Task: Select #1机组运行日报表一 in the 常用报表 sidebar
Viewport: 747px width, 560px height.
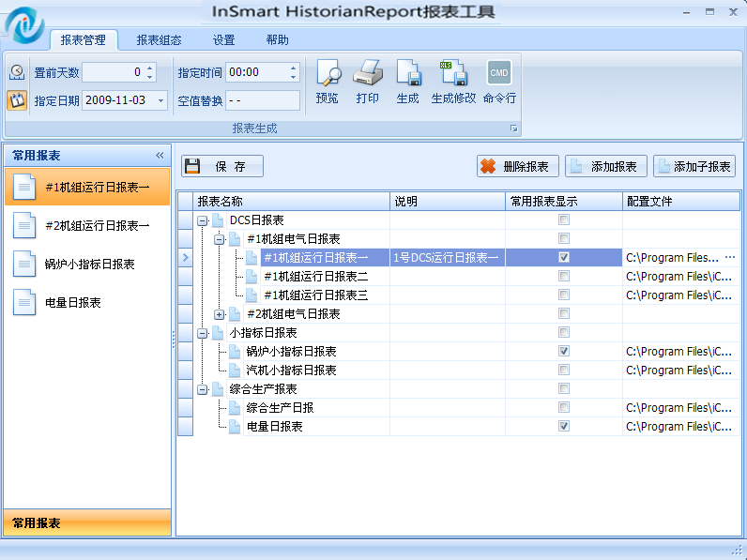Action: pyautogui.click(x=87, y=188)
